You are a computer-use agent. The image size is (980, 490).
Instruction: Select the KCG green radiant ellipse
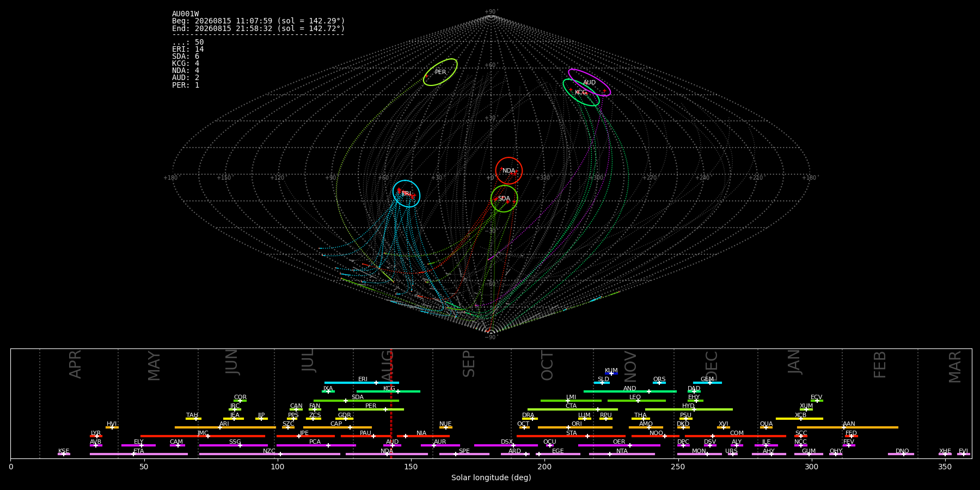(581, 93)
